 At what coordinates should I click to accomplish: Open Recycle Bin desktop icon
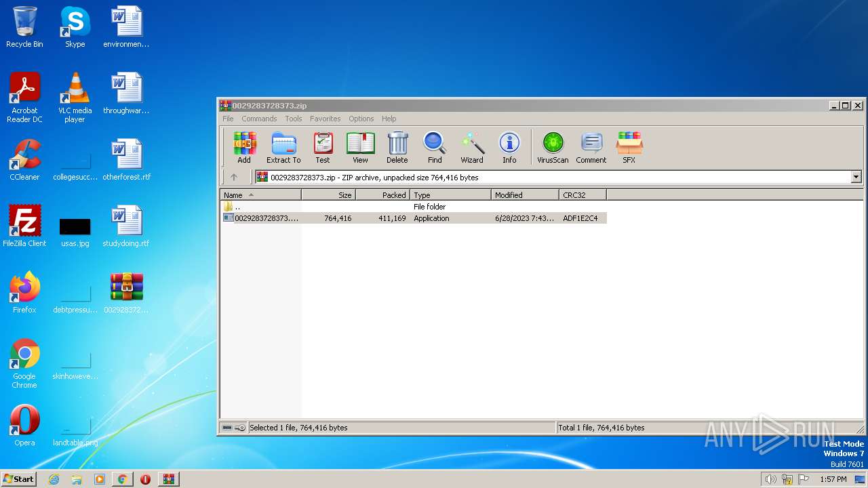tap(24, 28)
